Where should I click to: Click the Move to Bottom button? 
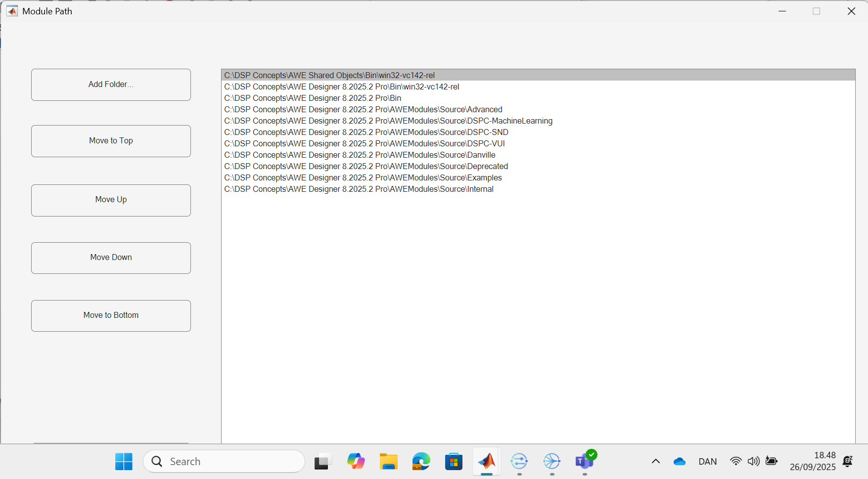coord(111,315)
